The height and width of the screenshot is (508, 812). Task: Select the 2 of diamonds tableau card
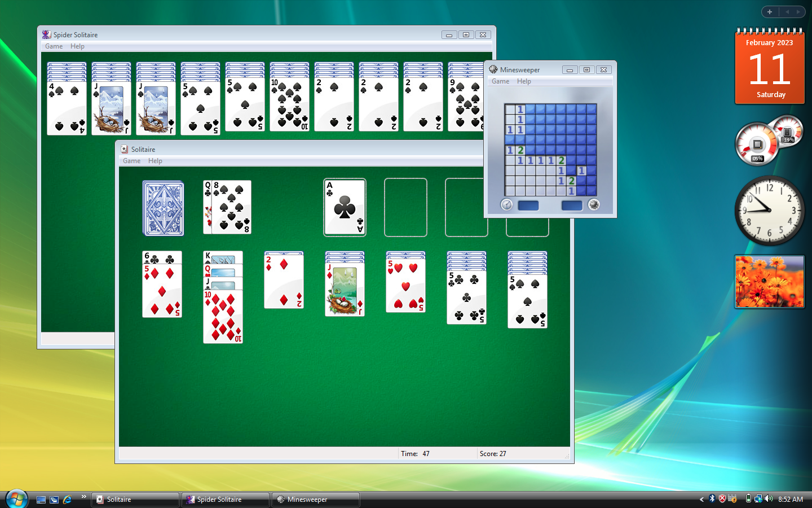[284, 280]
